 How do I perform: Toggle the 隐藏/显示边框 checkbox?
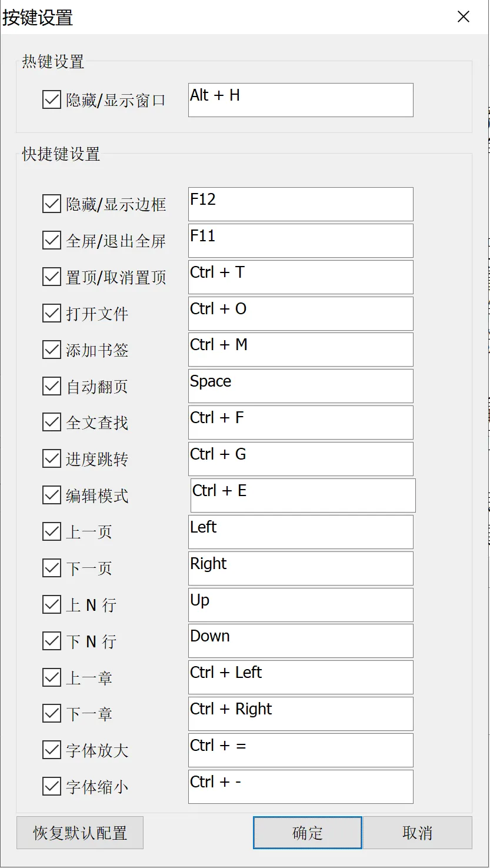click(52, 204)
